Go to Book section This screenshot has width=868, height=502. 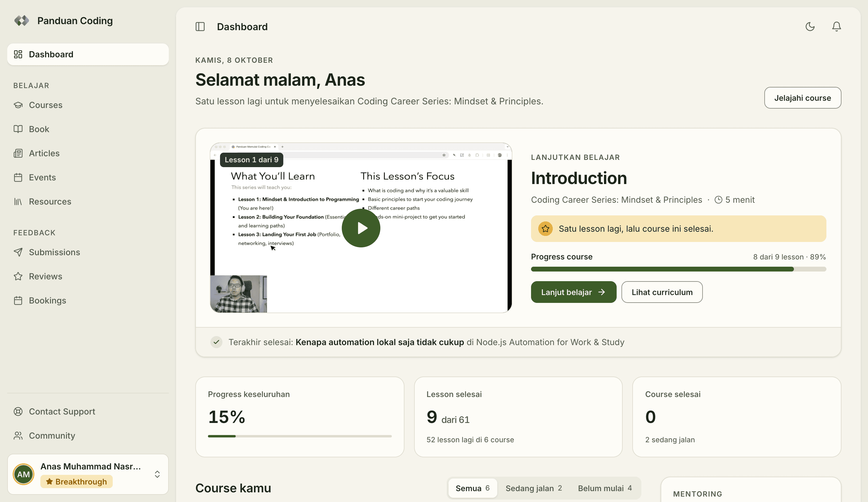click(88, 129)
